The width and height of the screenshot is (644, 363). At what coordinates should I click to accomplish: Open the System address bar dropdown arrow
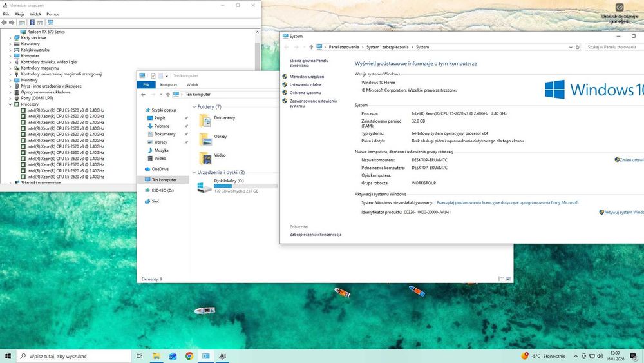pos(571,47)
